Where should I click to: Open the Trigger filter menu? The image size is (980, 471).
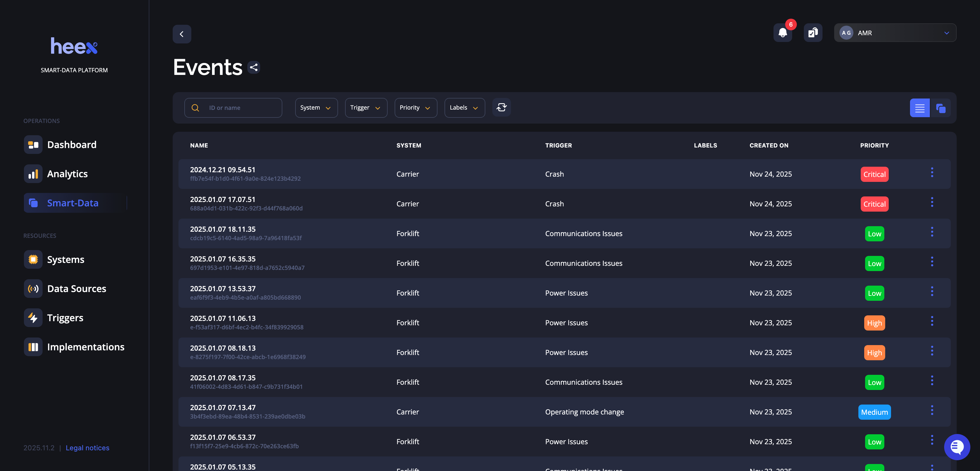[365, 108]
